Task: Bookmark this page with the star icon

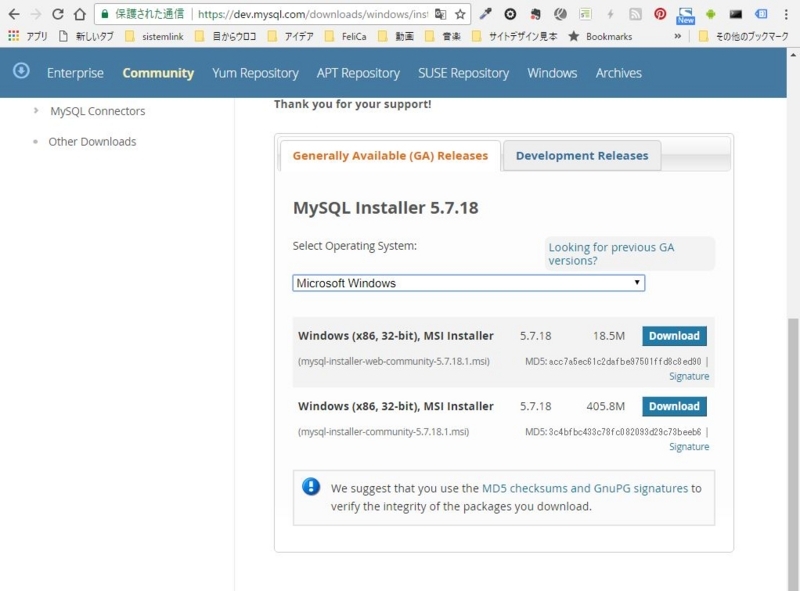Action: pyautogui.click(x=460, y=14)
